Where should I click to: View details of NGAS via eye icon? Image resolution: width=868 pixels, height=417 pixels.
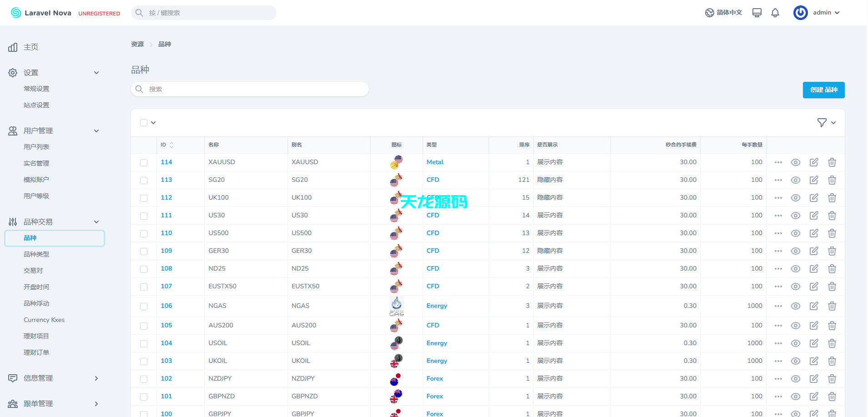(x=796, y=306)
